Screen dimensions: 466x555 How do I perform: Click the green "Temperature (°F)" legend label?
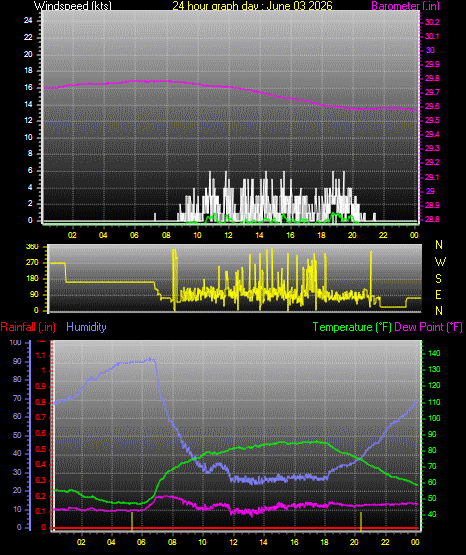click(352, 327)
